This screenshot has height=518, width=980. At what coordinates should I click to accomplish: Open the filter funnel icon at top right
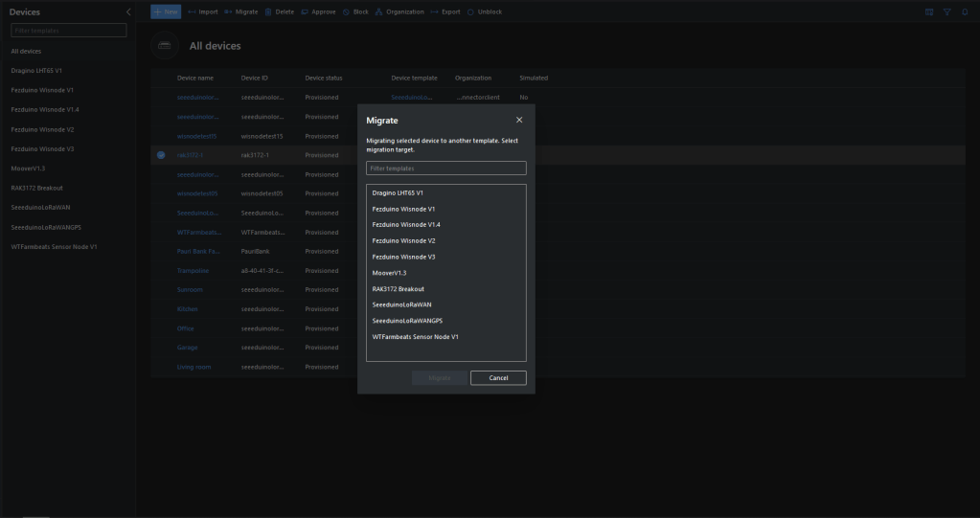(946, 11)
